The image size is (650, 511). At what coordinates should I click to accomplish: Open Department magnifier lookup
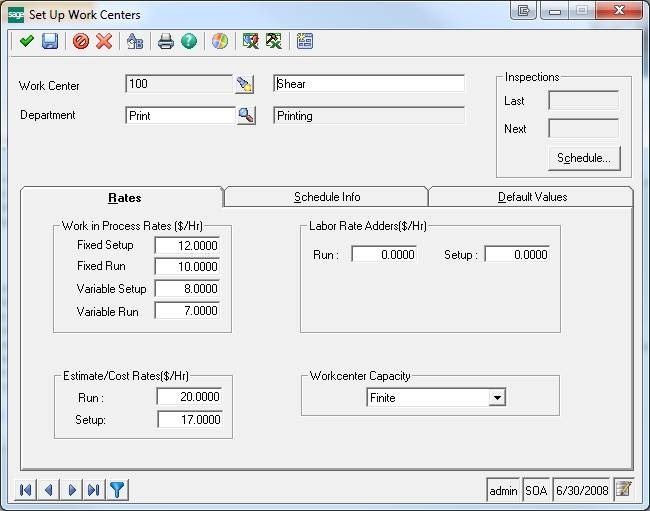(245, 115)
